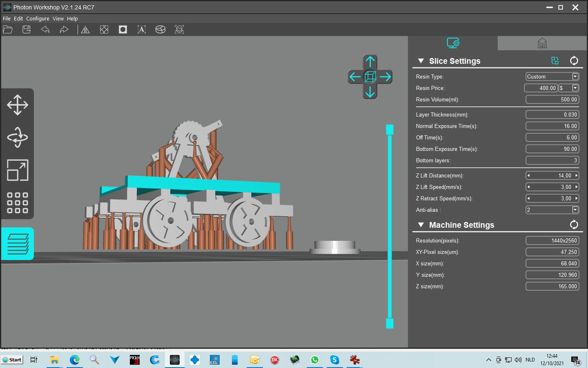Open file with the folder toolbar icon
Screen dimensions: 588x368
(x=8, y=29)
